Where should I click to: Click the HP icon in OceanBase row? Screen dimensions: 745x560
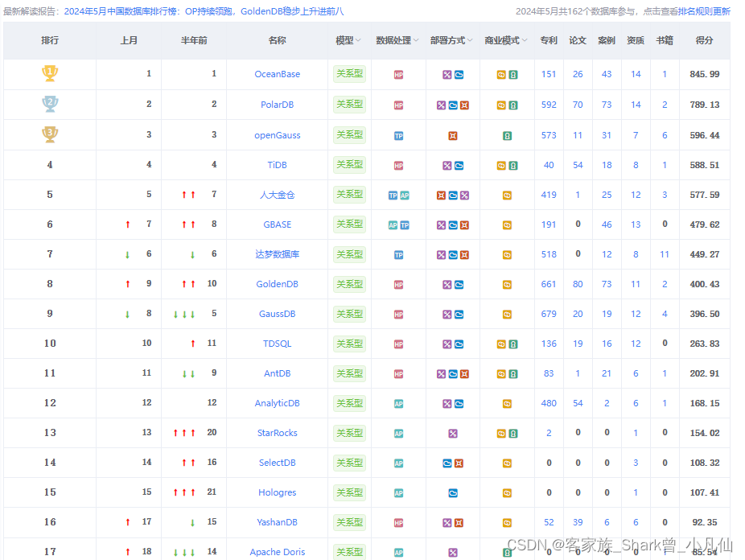(398, 75)
